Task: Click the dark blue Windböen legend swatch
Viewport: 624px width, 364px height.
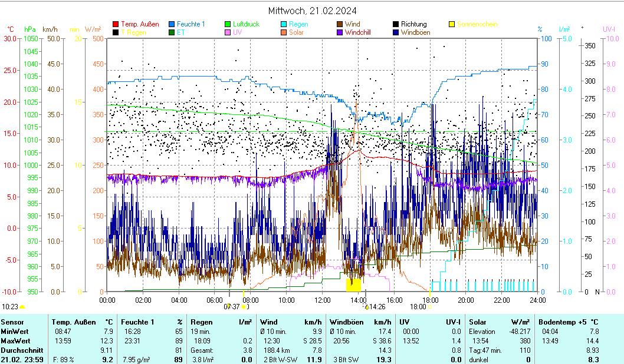Action: pos(396,32)
